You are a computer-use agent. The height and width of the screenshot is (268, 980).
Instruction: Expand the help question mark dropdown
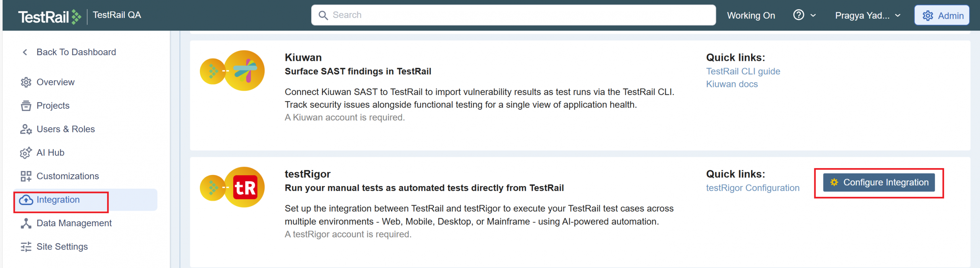804,15
